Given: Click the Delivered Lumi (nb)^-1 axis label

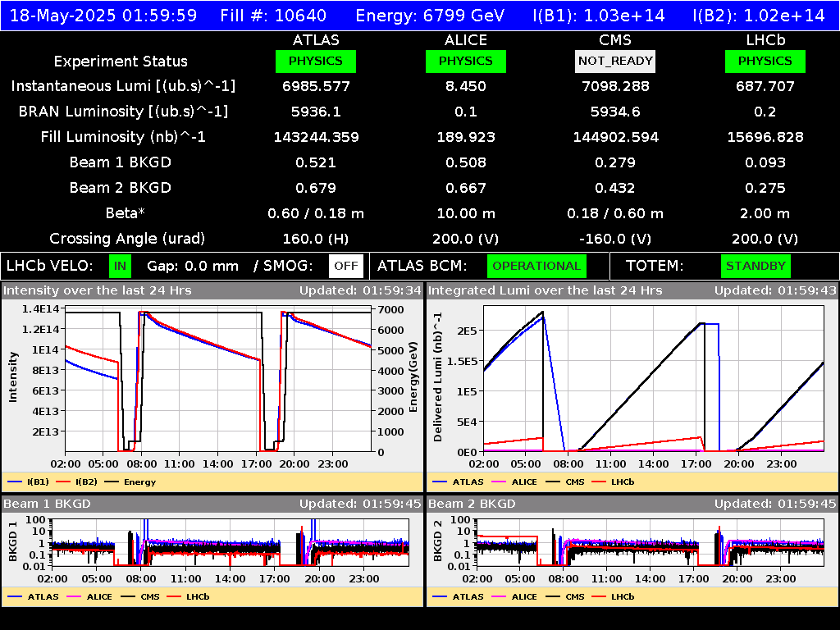Looking at the screenshot, I should coord(438,377).
